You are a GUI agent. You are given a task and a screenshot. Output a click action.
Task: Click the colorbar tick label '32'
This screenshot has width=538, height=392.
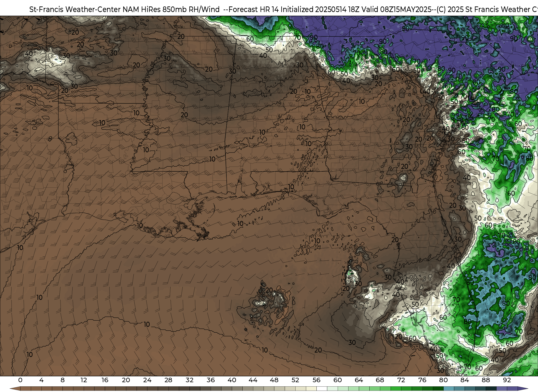pos(190,380)
